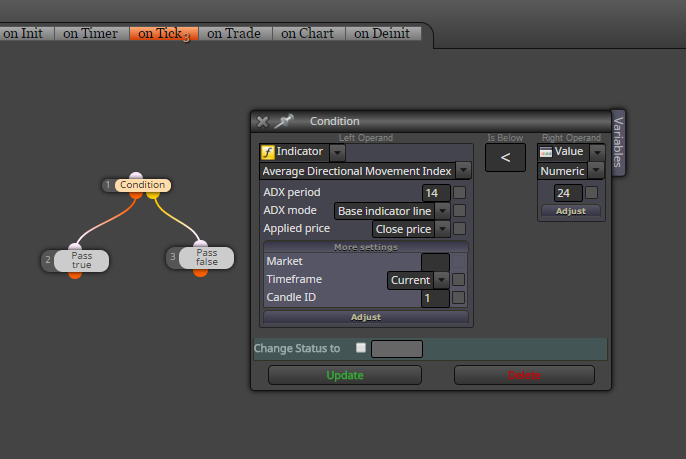
Task: Click the green Update button
Action: 345,375
